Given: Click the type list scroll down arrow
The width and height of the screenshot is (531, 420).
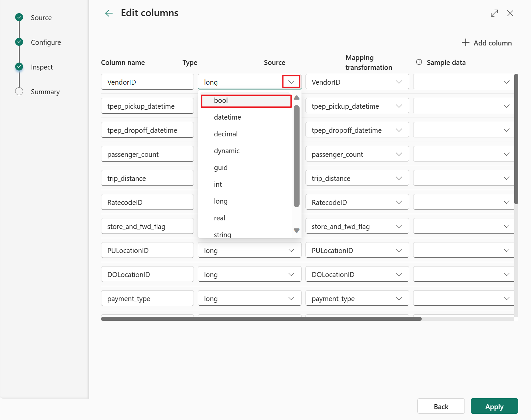Looking at the screenshot, I should pyautogui.click(x=297, y=231).
